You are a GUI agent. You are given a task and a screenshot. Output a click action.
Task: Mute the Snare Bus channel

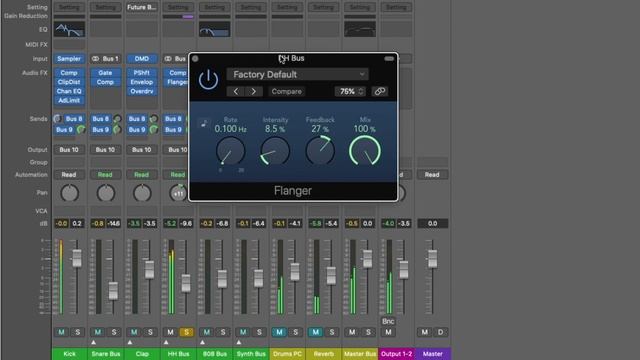point(98,332)
